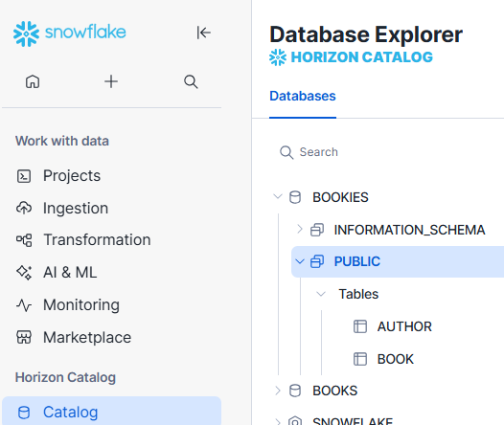Open Marketplace from the sidebar

pos(87,338)
